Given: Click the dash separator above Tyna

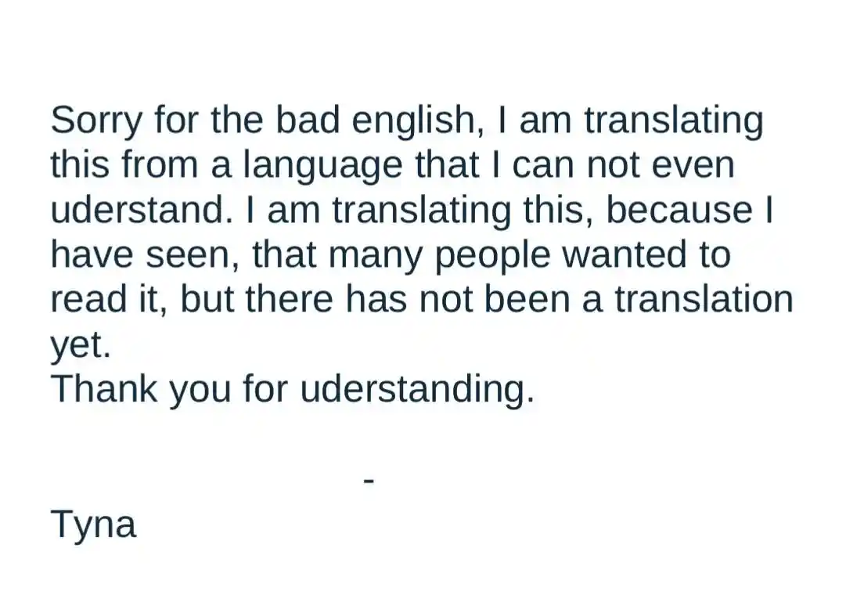Looking at the screenshot, I should [369, 480].
